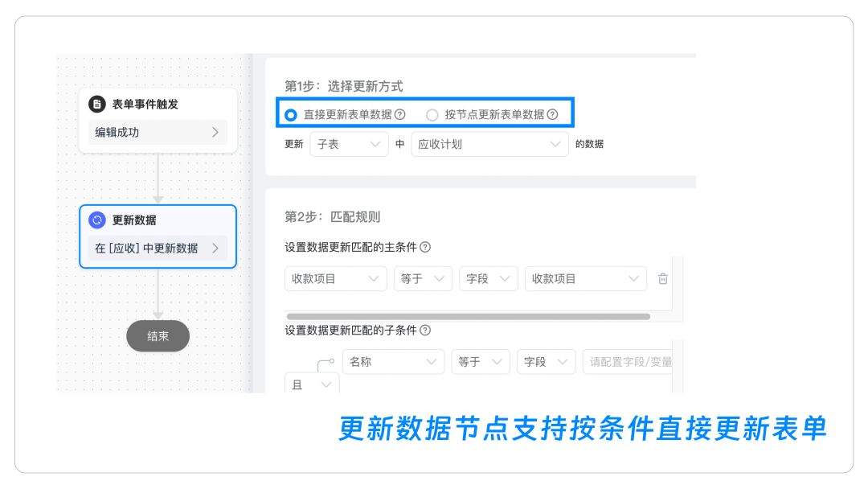868x489 pixels.
Task: Open the sub-condition 名称 field dropdown
Action: point(393,362)
